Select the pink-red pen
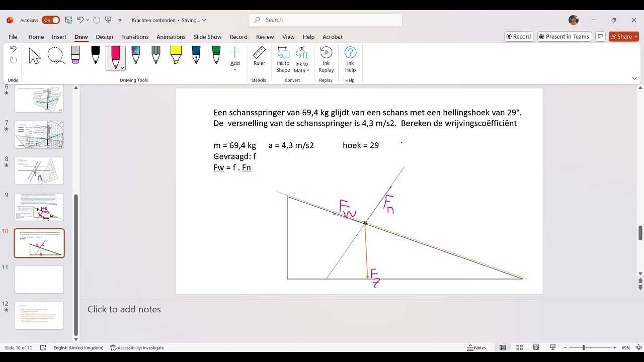The image size is (644, 362). 115,57
